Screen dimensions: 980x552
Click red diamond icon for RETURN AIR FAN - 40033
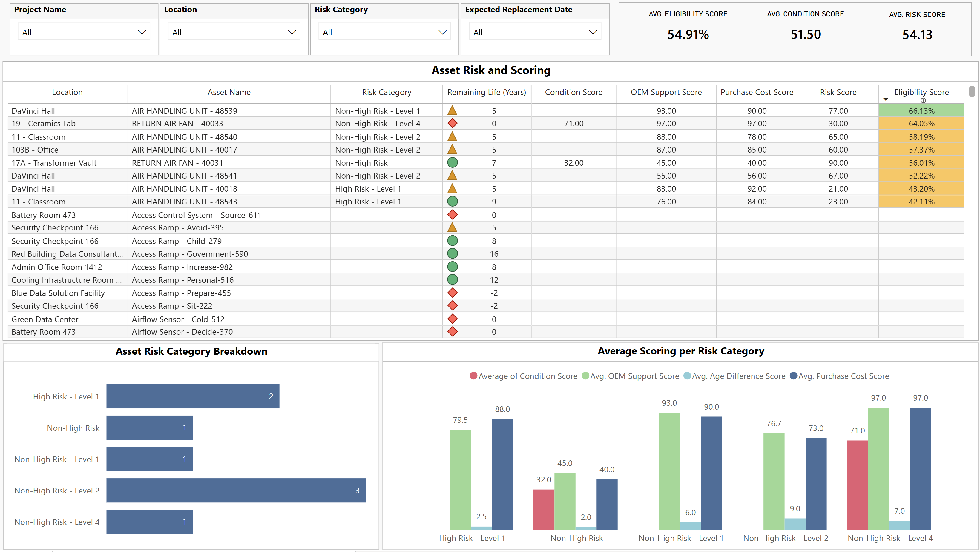point(452,123)
